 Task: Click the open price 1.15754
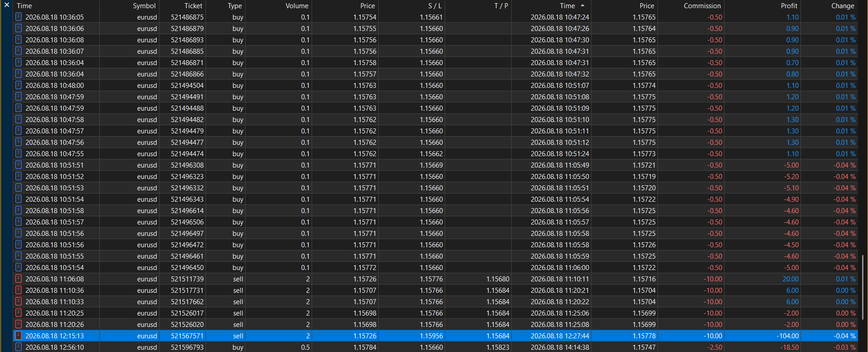tap(365, 17)
